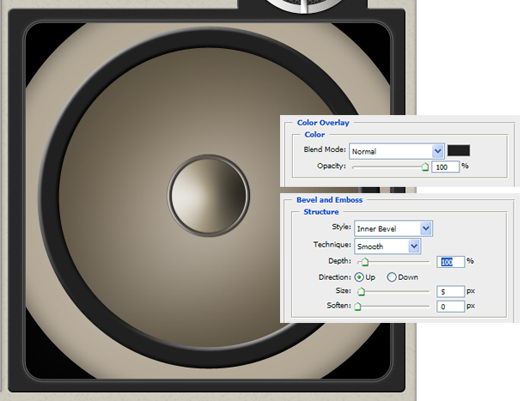This screenshot has height=401, width=530.
Task: Click the Size slider handle
Action: pos(361,291)
